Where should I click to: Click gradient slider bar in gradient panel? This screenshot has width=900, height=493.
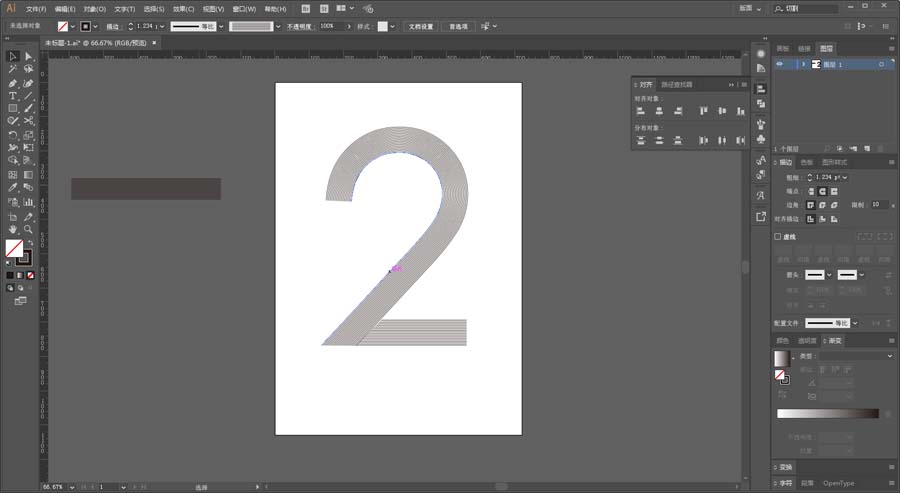point(828,413)
